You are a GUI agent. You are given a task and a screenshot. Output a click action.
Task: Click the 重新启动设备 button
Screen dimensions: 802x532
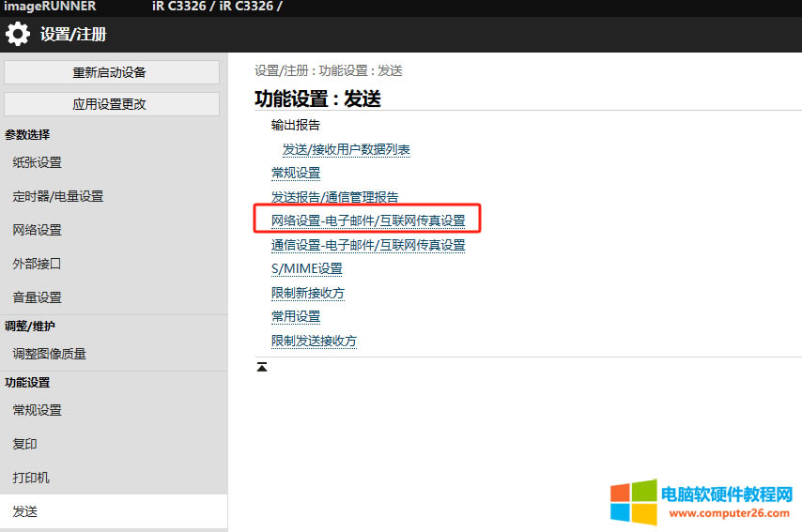tap(112, 72)
